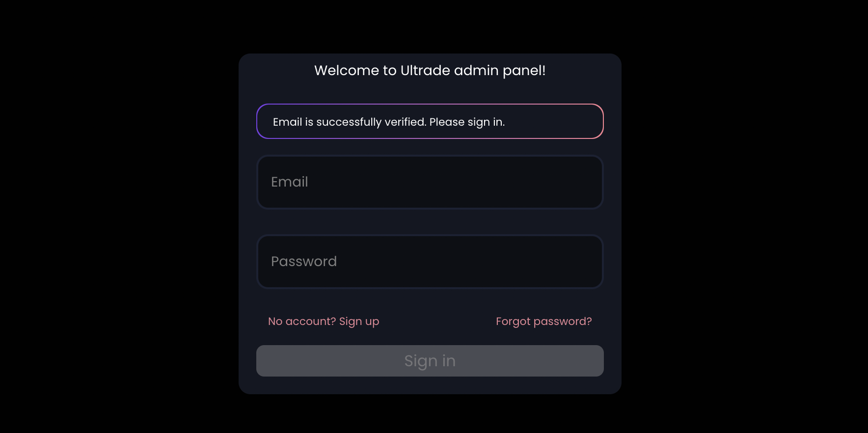Follow the "Forgot password?" link
This screenshot has width=868, height=433.
tap(543, 322)
